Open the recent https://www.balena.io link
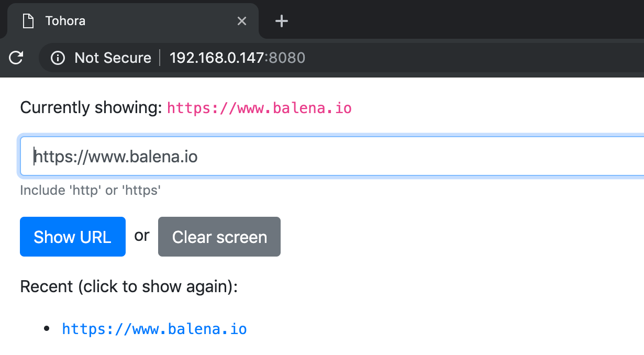 [x=154, y=329]
